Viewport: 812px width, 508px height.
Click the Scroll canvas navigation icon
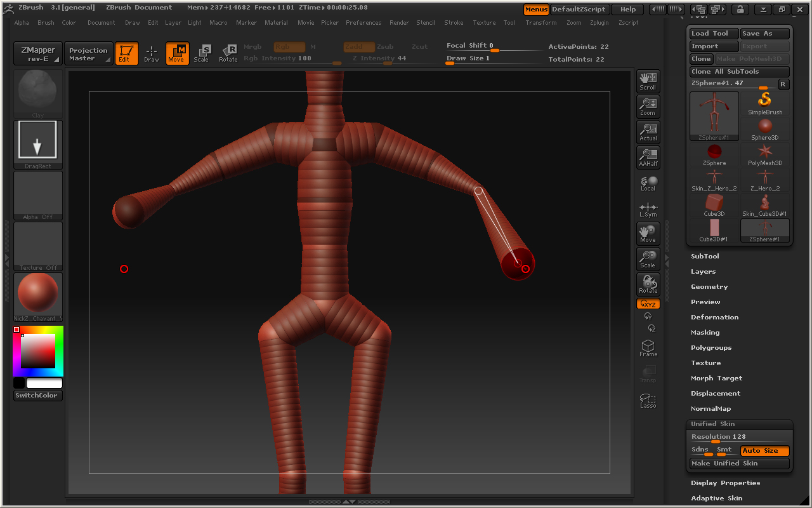point(648,81)
